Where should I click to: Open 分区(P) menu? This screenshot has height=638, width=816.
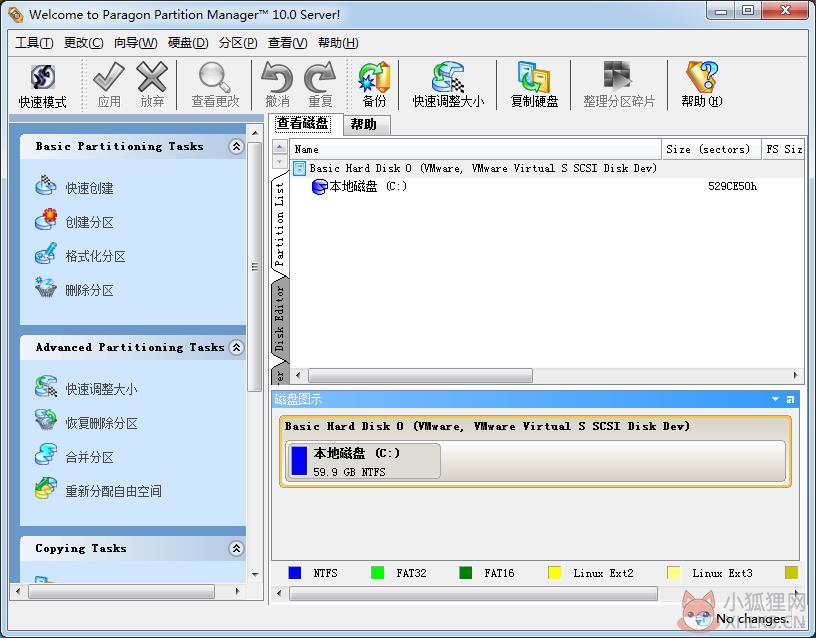pos(238,43)
